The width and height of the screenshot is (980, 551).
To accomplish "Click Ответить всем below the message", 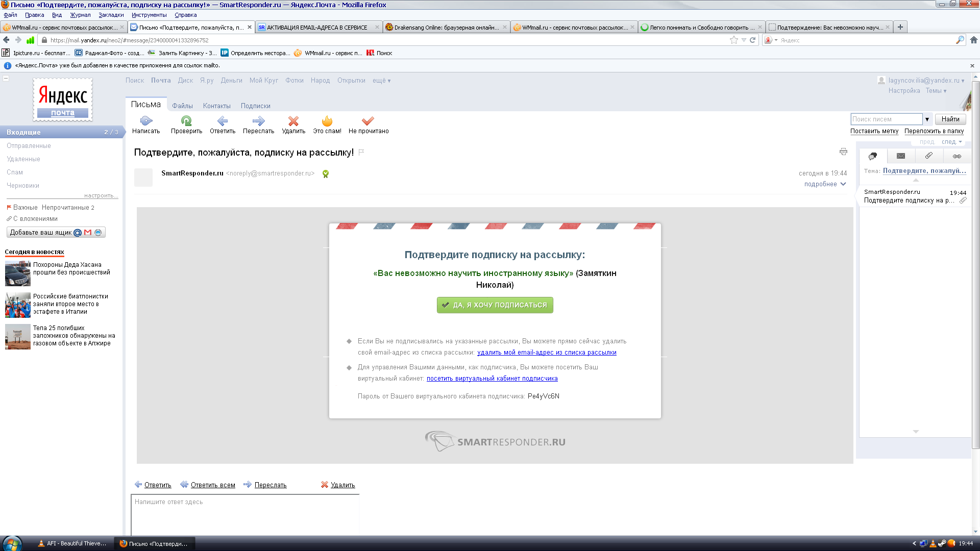I will coord(213,485).
